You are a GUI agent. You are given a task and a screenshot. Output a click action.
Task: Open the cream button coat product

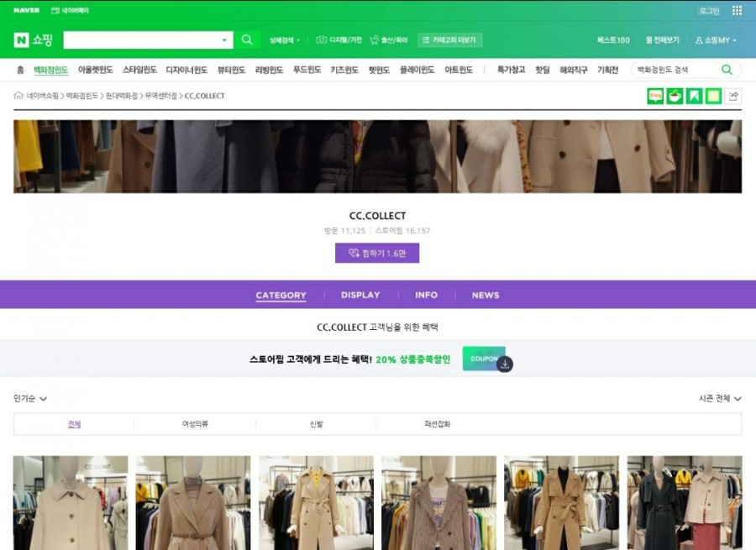71,503
